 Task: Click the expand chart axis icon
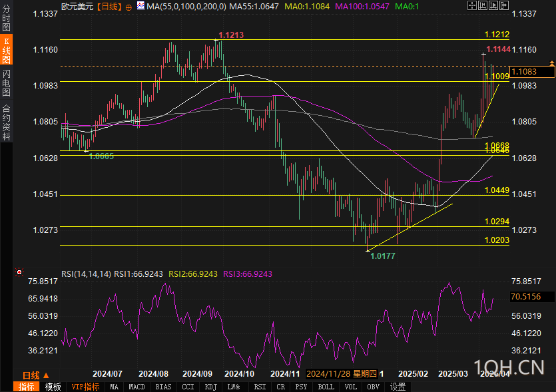[x=493, y=5]
